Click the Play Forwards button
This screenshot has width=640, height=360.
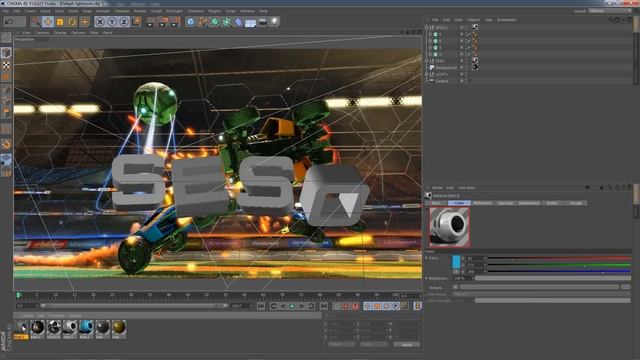tap(292, 306)
